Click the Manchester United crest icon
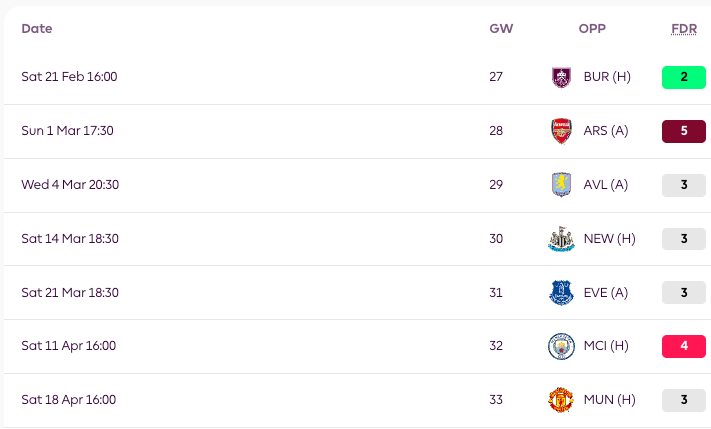This screenshot has height=429, width=711. click(561, 400)
